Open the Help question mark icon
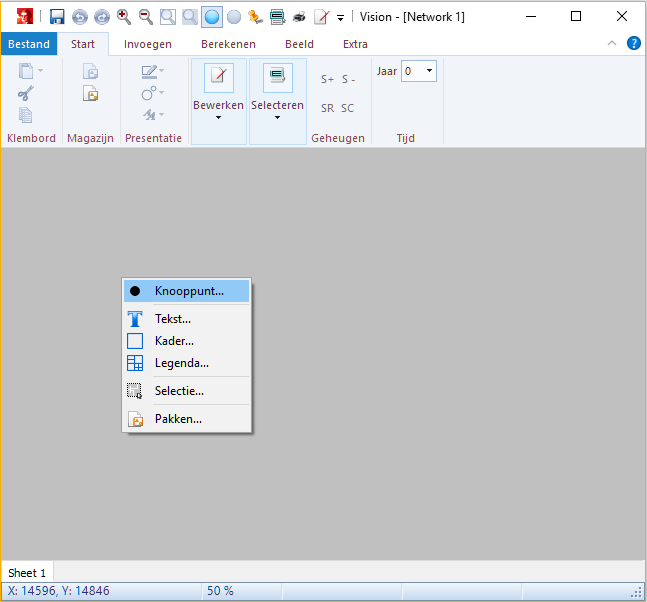 (x=633, y=43)
